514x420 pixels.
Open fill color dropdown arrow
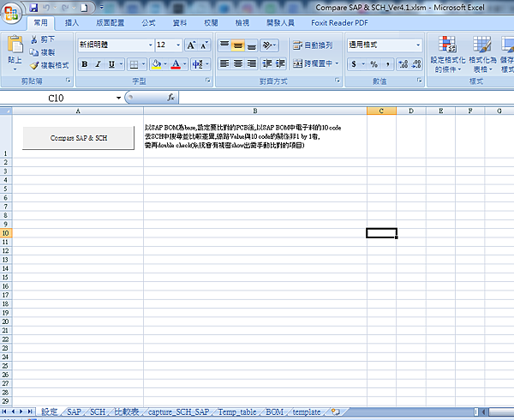165,64
